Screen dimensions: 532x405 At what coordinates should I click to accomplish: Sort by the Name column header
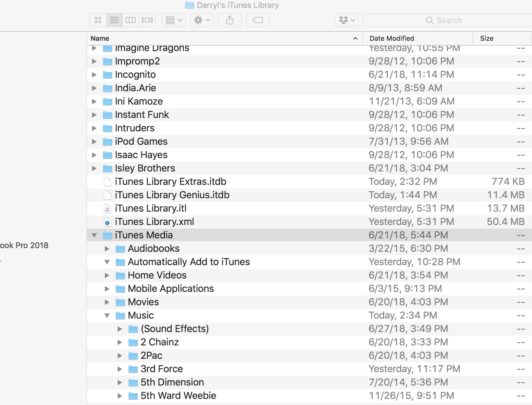point(225,38)
